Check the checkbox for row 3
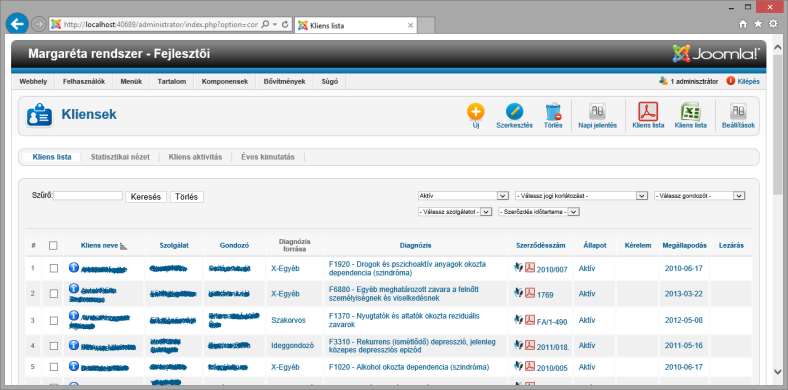The image size is (788, 390). tap(54, 320)
